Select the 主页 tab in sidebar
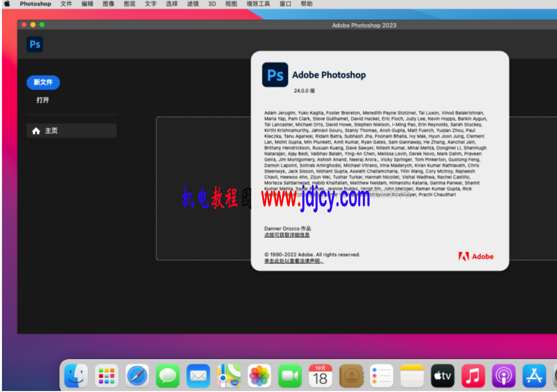Viewport: 557px width, 392px height. [71, 131]
